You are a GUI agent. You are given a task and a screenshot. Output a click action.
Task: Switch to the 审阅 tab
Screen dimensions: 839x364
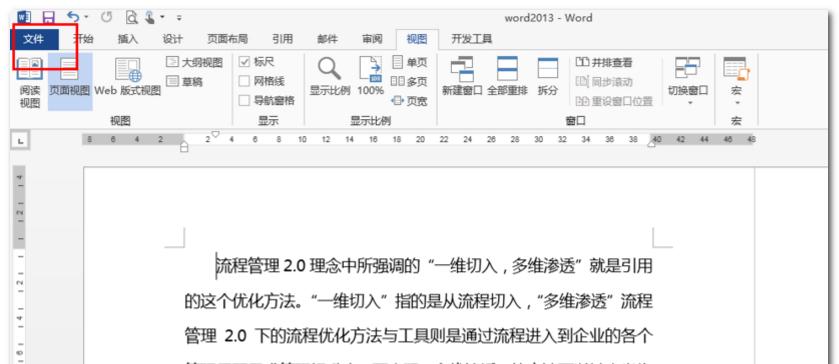click(372, 39)
